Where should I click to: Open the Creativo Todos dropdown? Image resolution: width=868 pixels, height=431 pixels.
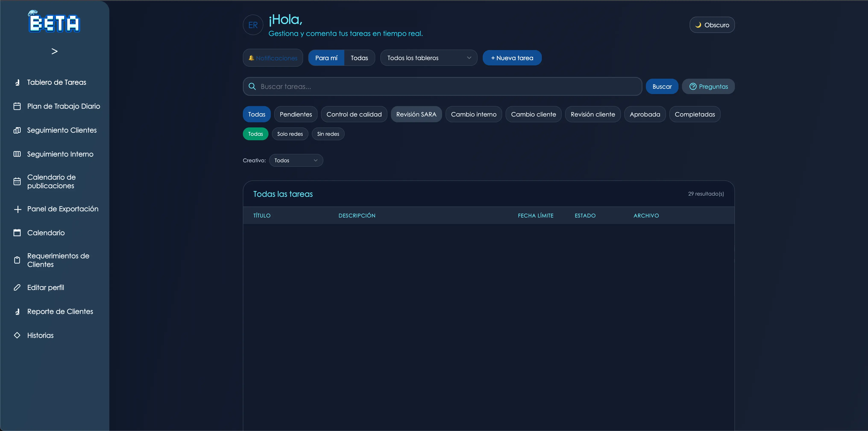click(296, 161)
